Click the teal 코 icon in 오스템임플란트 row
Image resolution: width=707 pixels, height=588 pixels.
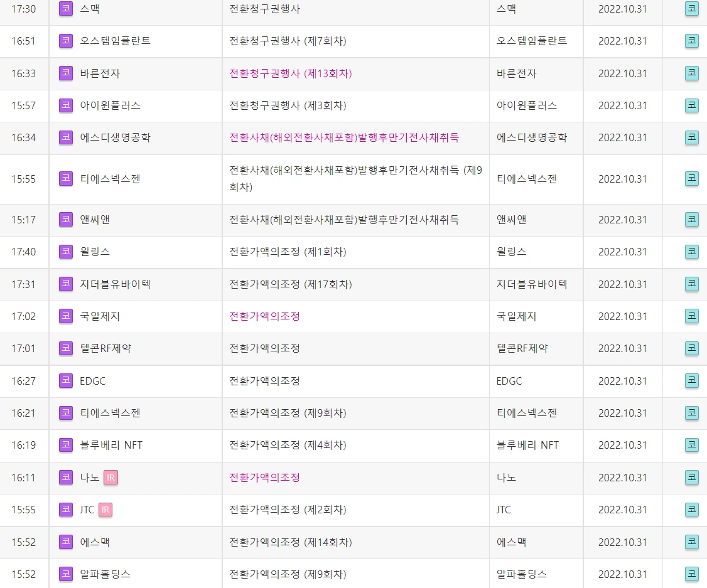[x=692, y=41]
